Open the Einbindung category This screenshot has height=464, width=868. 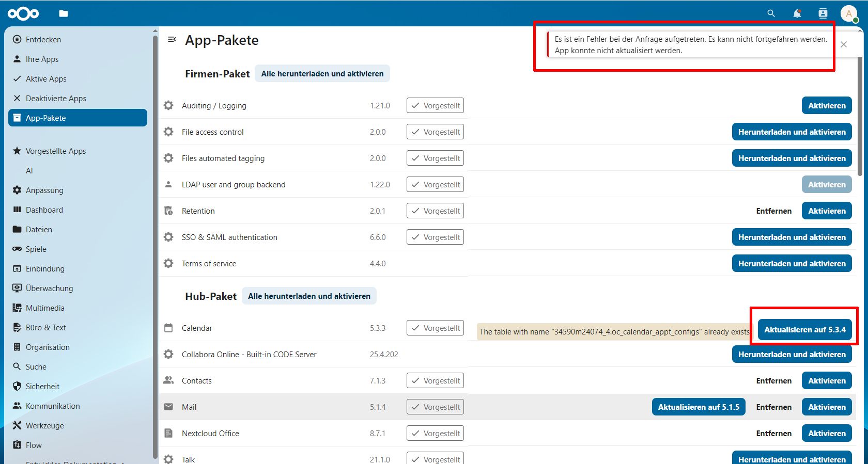(78, 268)
